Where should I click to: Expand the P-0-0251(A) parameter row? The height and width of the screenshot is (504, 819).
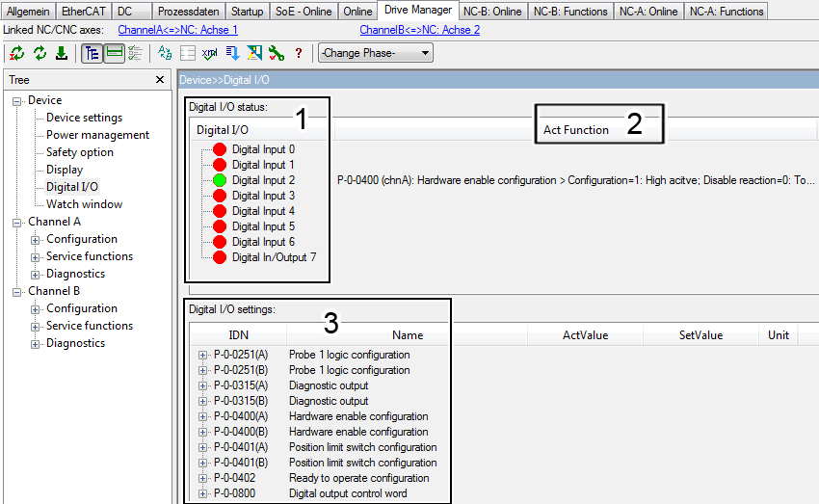(202, 356)
